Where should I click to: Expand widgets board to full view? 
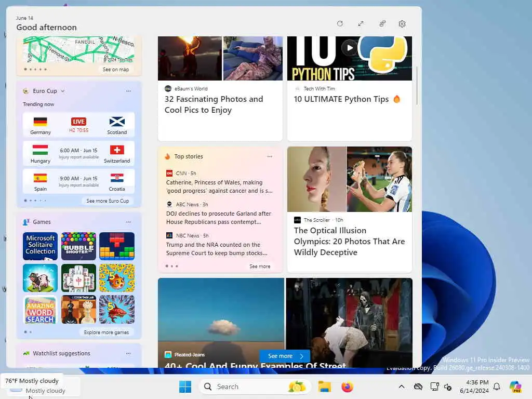361,24
